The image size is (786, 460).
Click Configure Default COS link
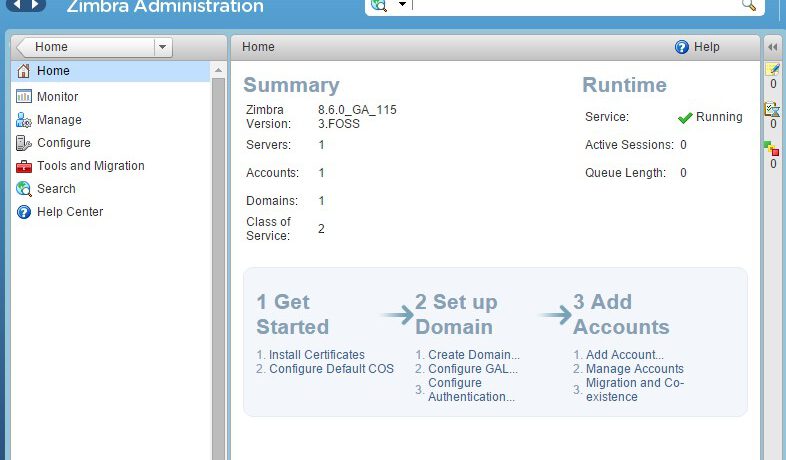331,369
